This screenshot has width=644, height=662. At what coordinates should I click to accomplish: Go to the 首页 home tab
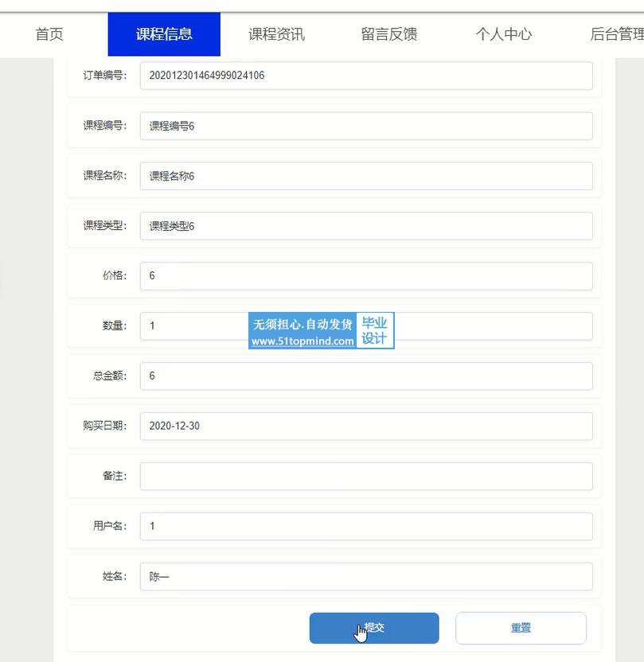[x=49, y=34]
